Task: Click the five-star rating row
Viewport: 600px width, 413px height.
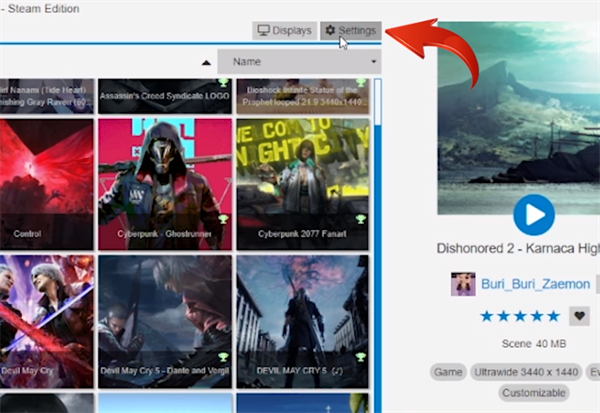Action: 520,316
